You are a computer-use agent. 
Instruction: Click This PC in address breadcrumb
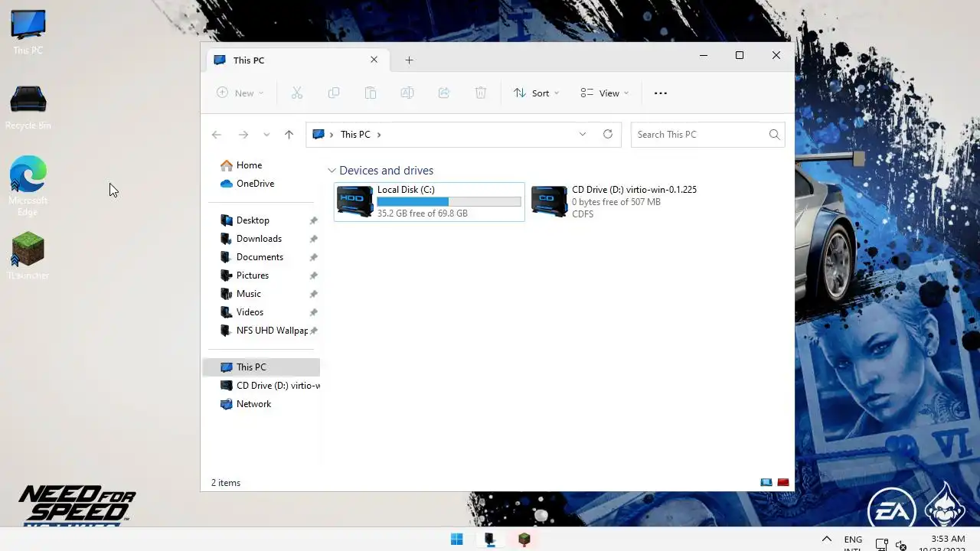(355, 135)
